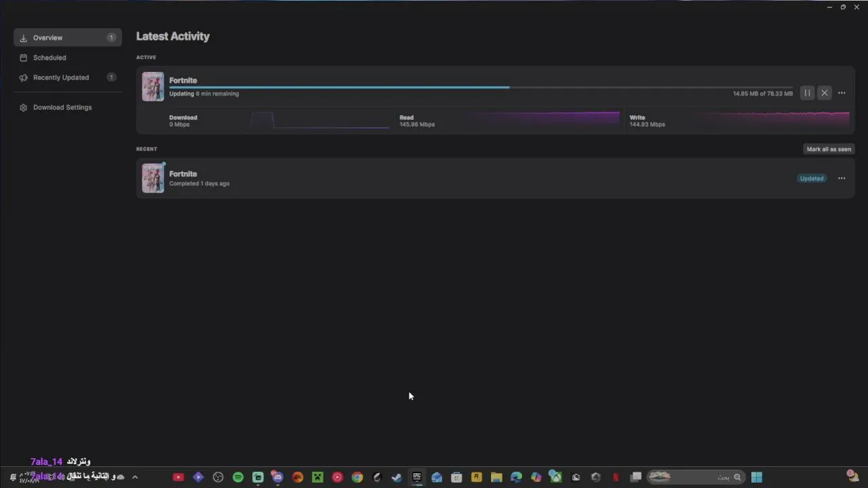The height and width of the screenshot is (488, 868).
Task: Click the Download Settings gear icon
Action: (x=23, y=107)
